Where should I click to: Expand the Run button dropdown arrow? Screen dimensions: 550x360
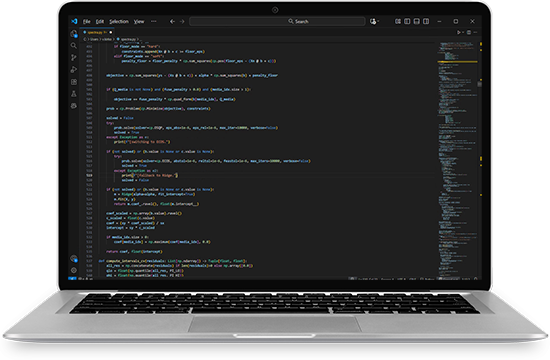463,32
